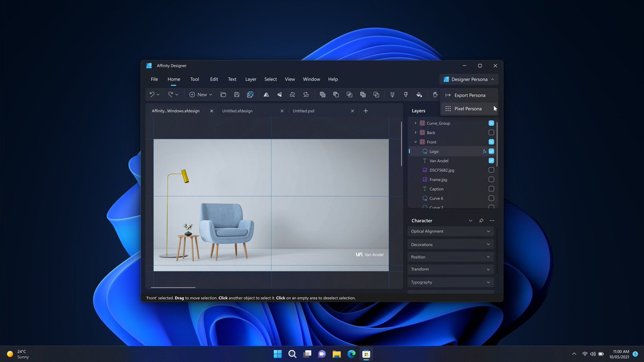Choose Pixel Persona from the dropdown list
This screenshot has width=644, height=362.
[469, 108]
